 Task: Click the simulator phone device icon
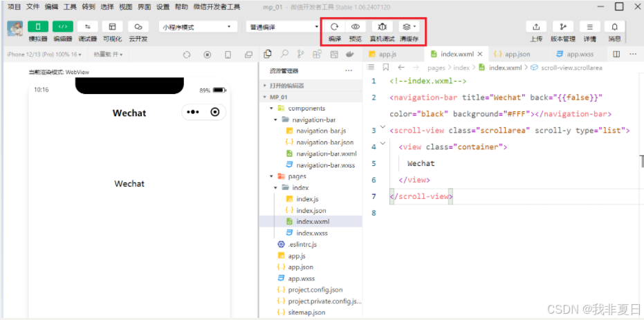coord(228,55)
